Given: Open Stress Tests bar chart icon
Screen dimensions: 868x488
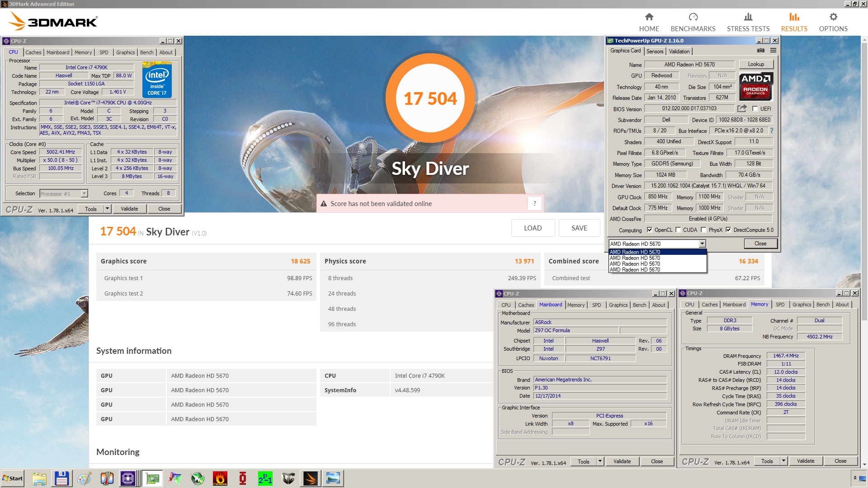Looking at the screenshot, I should [x=748, y=17].
